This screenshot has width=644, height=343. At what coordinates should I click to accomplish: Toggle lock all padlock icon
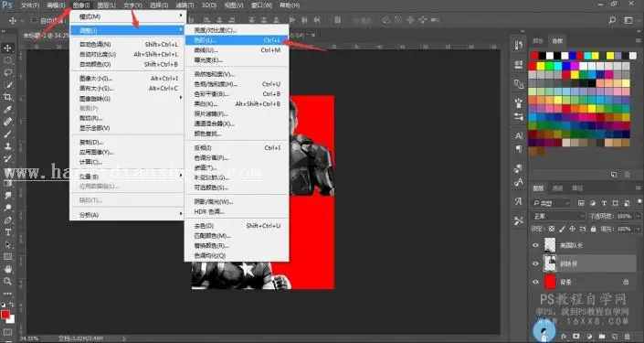coord(593,229)
